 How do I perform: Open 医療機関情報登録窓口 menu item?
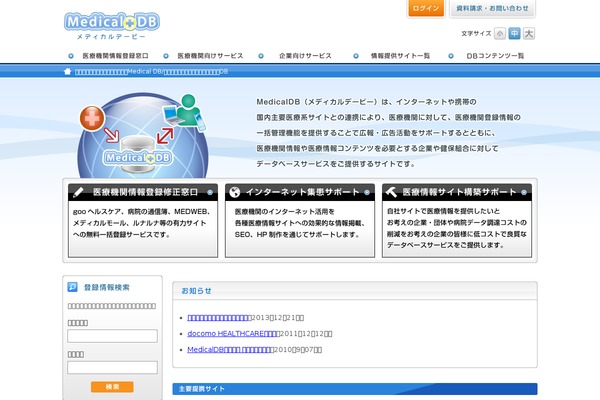coord(116,56)
